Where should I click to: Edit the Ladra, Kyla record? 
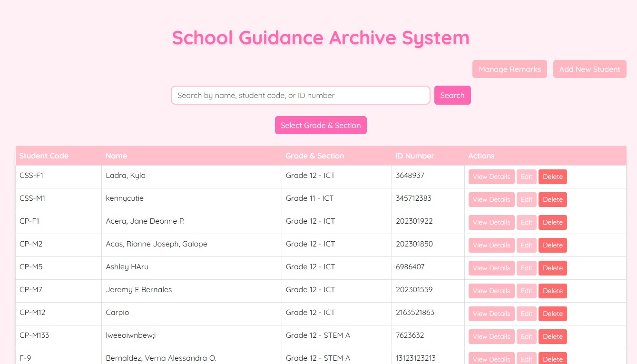[x=527, y=177]
